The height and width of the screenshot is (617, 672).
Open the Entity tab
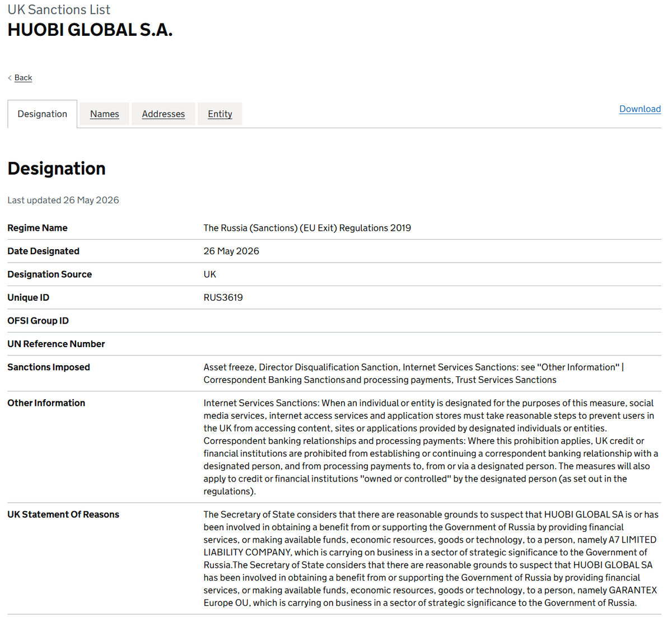[x=220, y=114]
